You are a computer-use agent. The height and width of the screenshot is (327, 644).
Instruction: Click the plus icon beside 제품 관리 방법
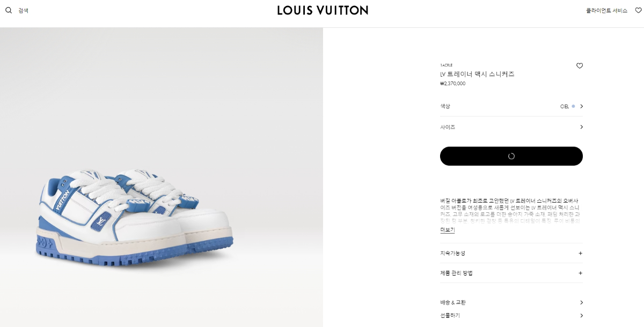coord(580,273)
